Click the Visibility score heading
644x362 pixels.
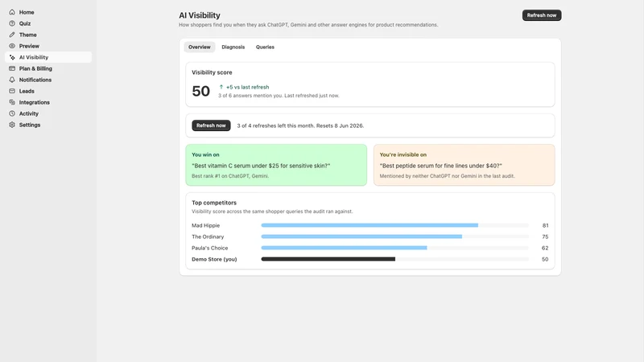[x=212, y=72]
